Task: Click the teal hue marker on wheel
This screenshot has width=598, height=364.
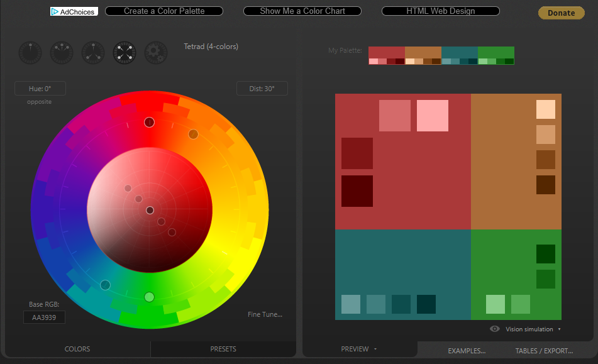Action: (105, 285)
